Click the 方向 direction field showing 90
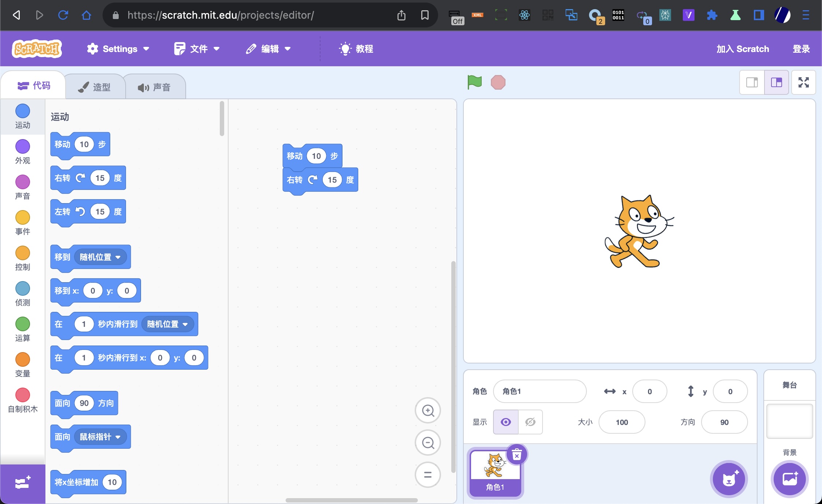The image size is (822, 504). point(724,422)
